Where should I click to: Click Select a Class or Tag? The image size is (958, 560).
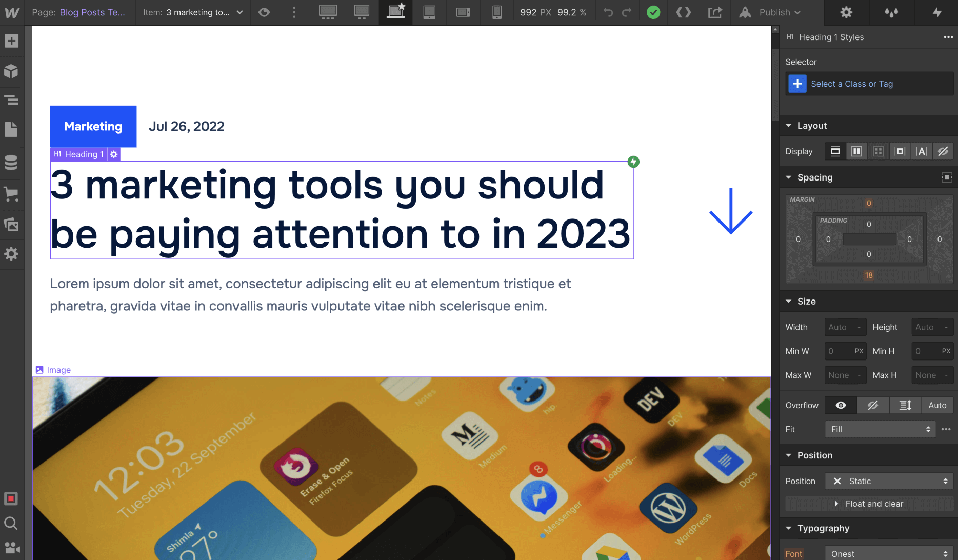851,84
